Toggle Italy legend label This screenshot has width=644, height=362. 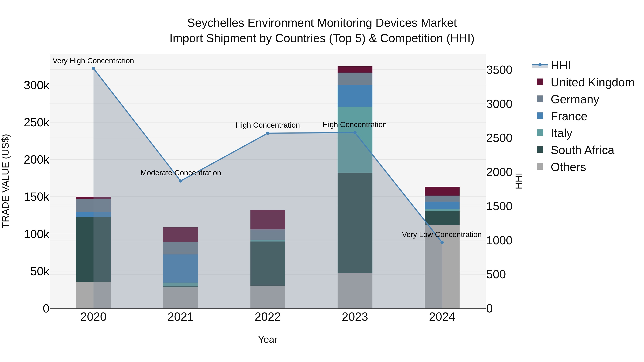click(x=561, y=133)
